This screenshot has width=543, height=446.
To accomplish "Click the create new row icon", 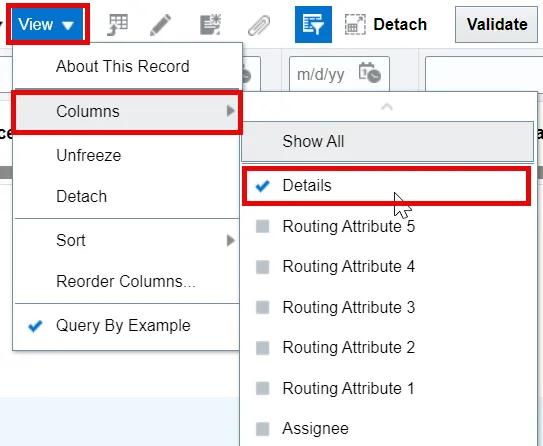I will pyautogui.click(x=211, y=25).
